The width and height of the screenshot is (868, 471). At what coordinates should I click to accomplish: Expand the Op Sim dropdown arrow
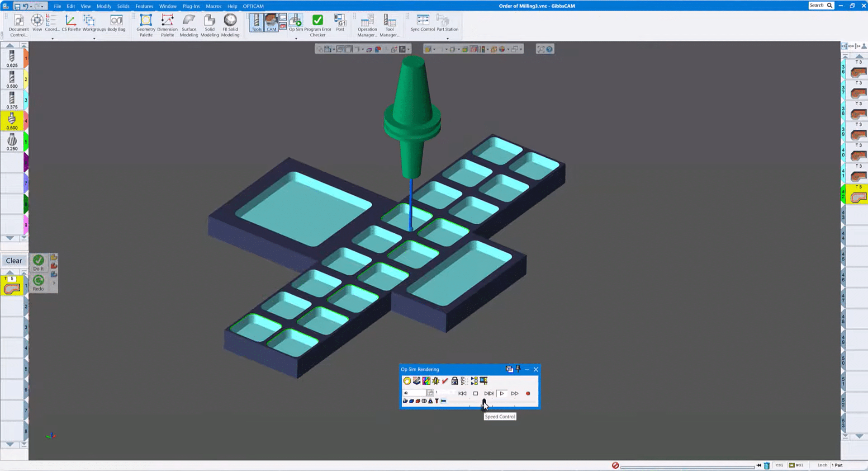click(x=296, y=39)
